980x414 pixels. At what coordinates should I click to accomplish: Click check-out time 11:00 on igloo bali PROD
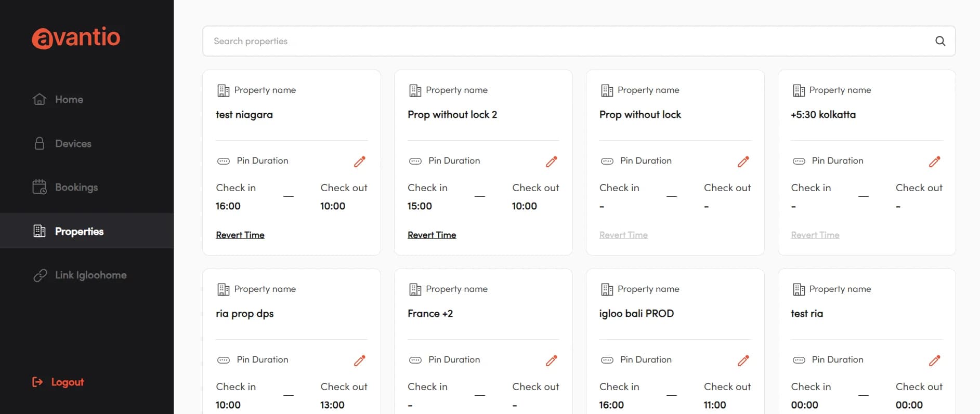[715, 405]
